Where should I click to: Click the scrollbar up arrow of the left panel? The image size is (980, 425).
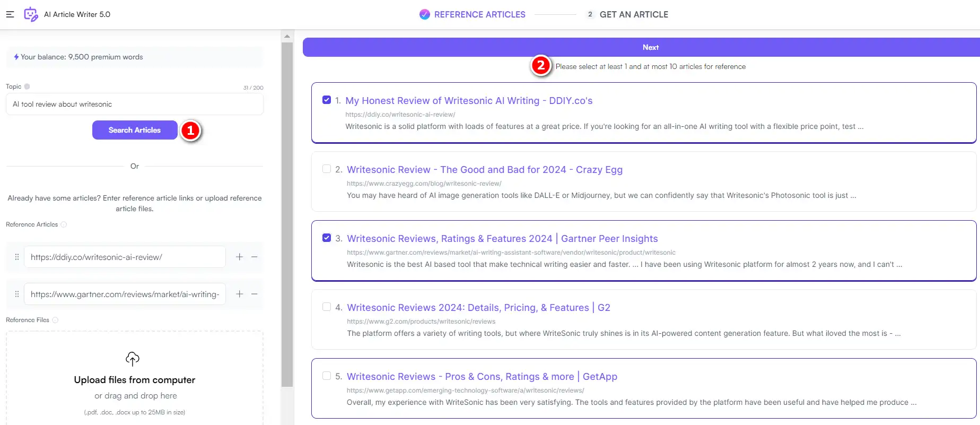(287, 37)
